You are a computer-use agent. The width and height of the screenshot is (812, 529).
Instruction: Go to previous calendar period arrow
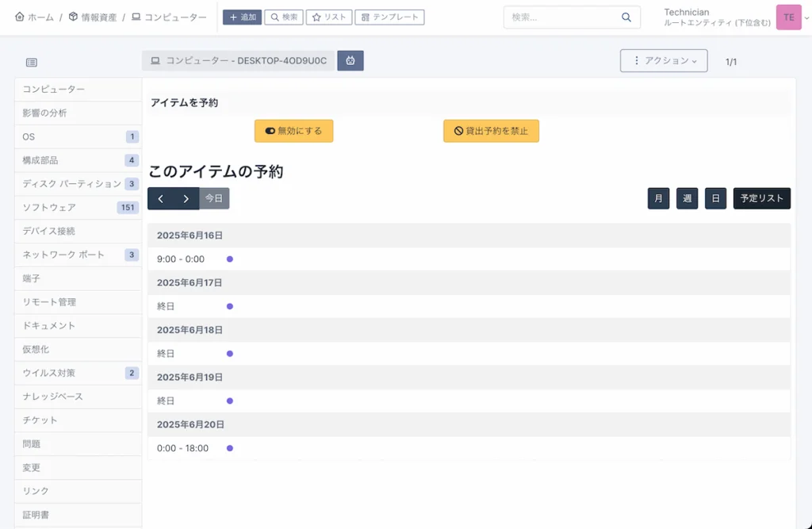pyautogui.click(x=160, y=198)
